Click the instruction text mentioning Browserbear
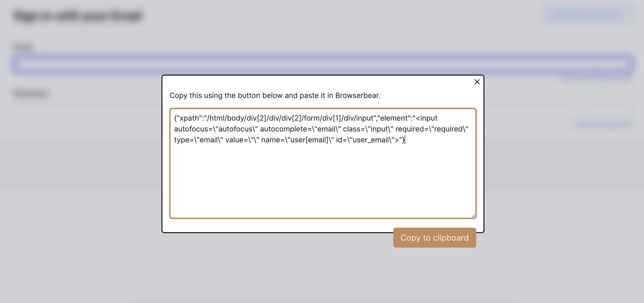644x303 pixels. point(275,96)
